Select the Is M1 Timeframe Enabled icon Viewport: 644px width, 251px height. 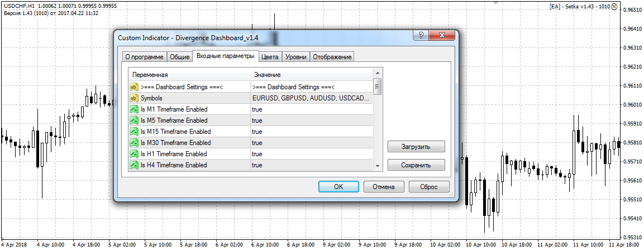[x=134, y=109]
